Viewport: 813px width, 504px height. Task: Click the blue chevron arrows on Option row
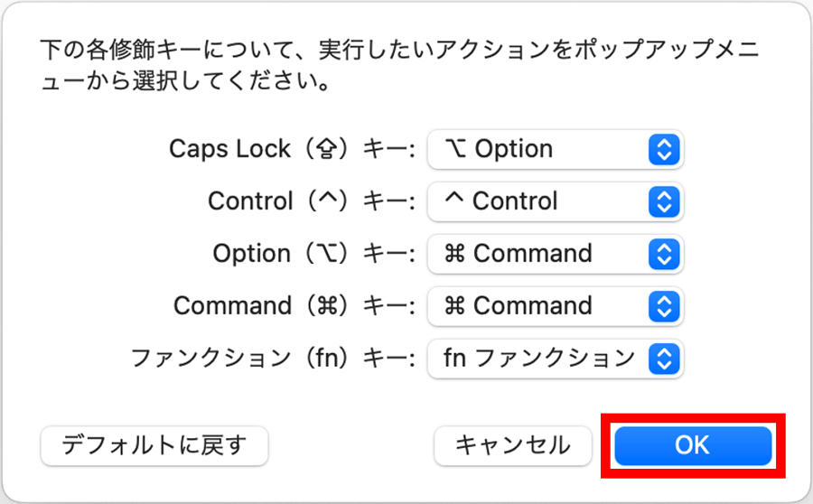(x=664, y=254)
